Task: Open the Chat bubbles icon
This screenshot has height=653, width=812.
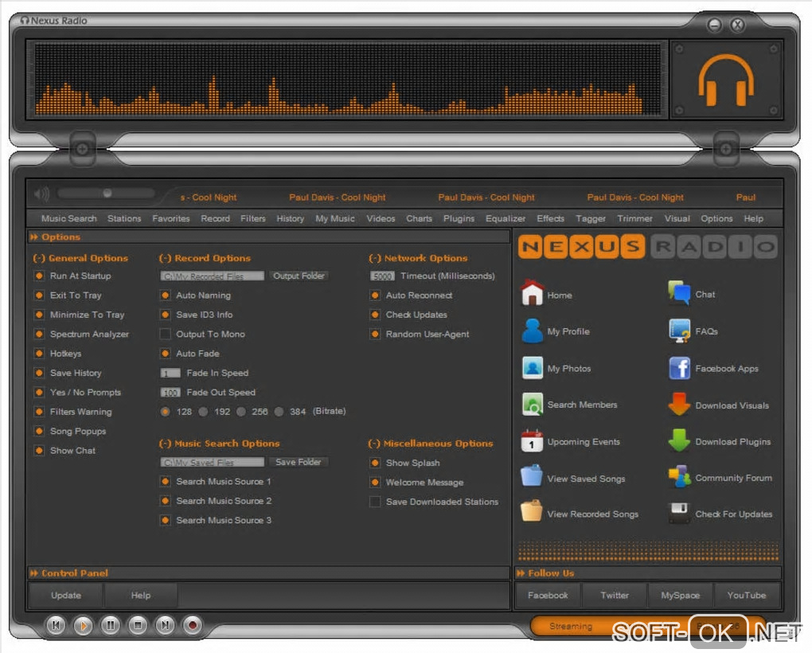Action: click(x=679, y=293)
